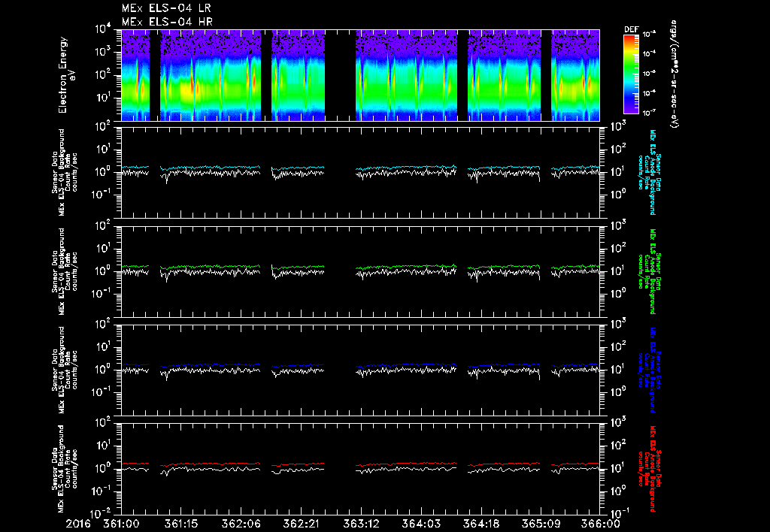Click the "MEx ELS-04 LR" title text
Image resolution: width=770 pixels, height=532 pixels.
(x=166, y=8)
